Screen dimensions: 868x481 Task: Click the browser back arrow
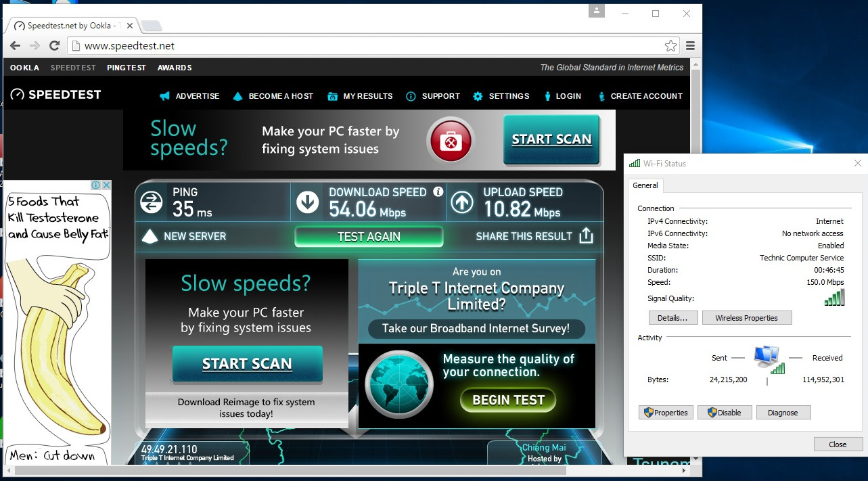point(15,46)
